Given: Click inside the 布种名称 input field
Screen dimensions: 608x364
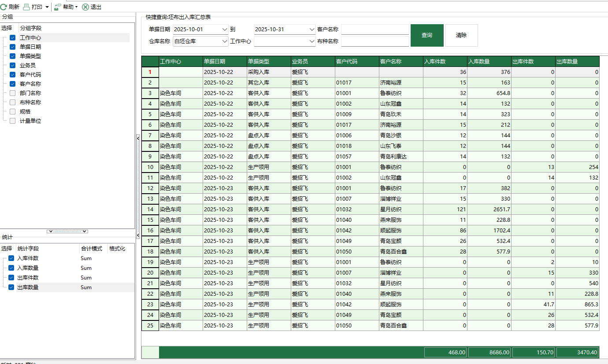Looking at the screenshot, I should (375, 41).
